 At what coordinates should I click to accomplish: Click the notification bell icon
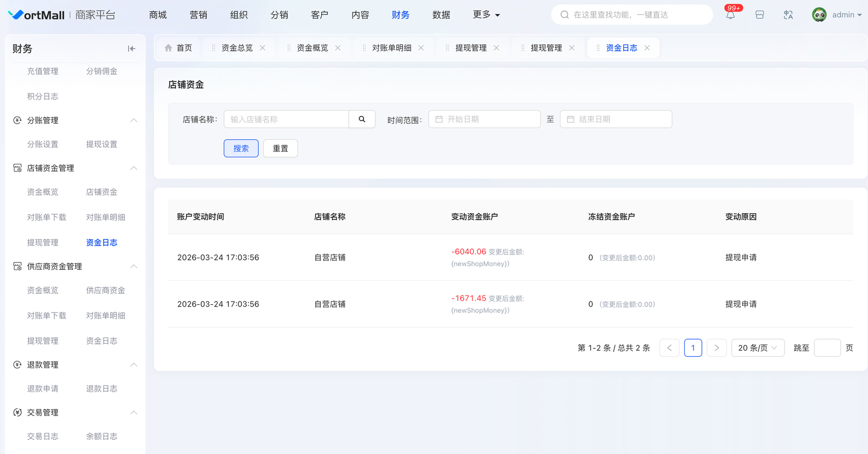(x=730, y=15)
